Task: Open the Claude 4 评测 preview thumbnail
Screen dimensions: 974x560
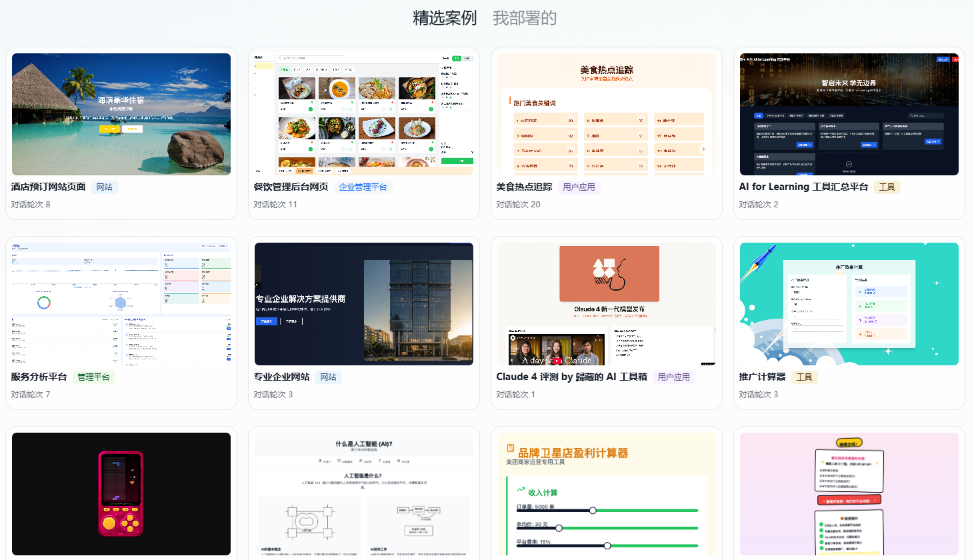Action: (x=607, y=304)
